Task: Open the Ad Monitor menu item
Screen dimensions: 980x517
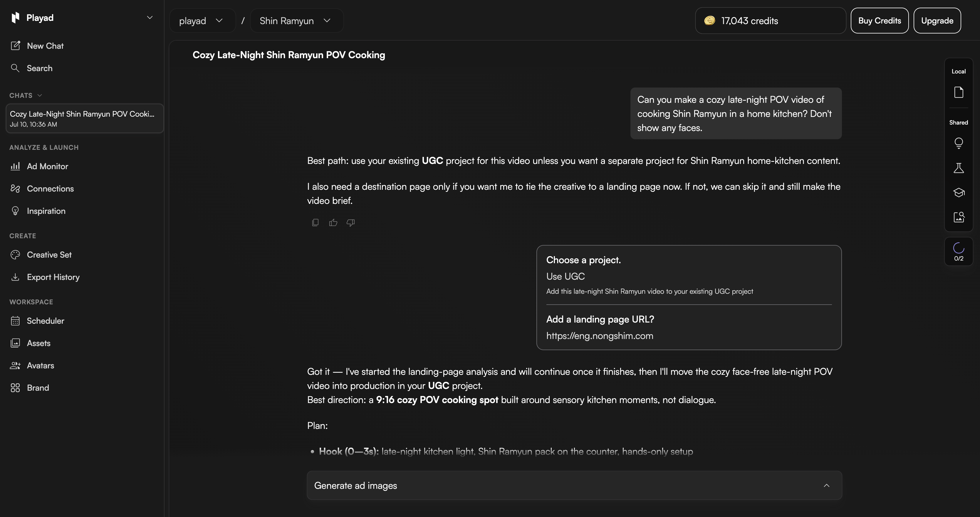Action: pos(47,166)
